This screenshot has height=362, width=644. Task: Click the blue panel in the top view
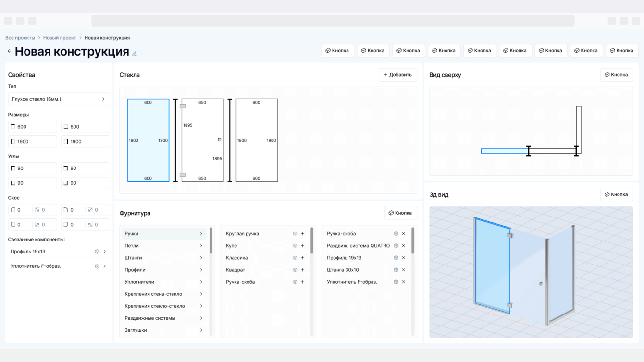pyautogui.click(x=505, y=151)
